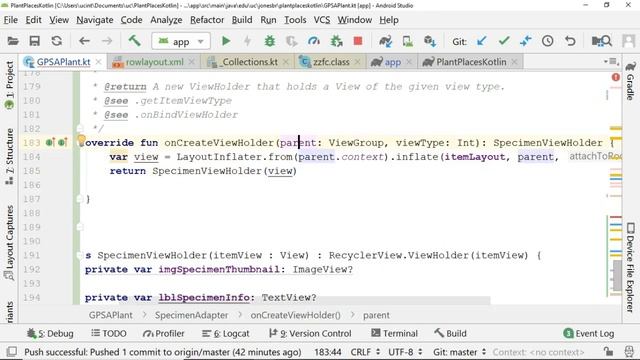
Task: Toggle the Debug tool window
Action: 50,333
